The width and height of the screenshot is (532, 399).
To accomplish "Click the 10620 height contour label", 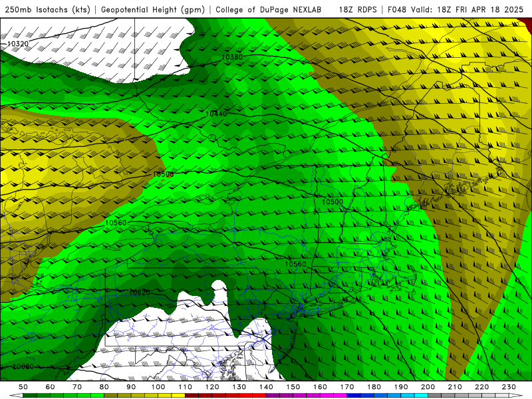I will [140, 292].
